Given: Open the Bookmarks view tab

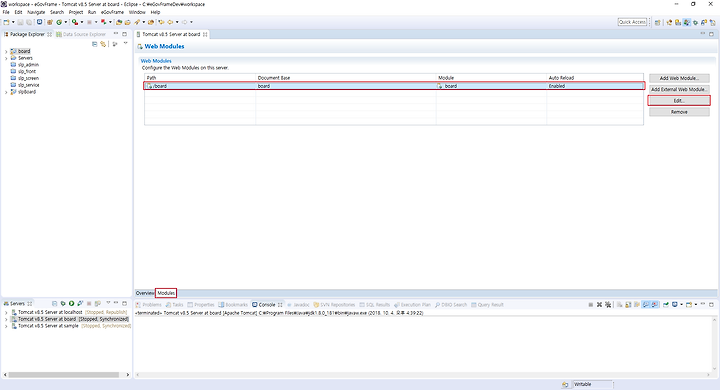Looking at the screenshot, I should [233, 305].
